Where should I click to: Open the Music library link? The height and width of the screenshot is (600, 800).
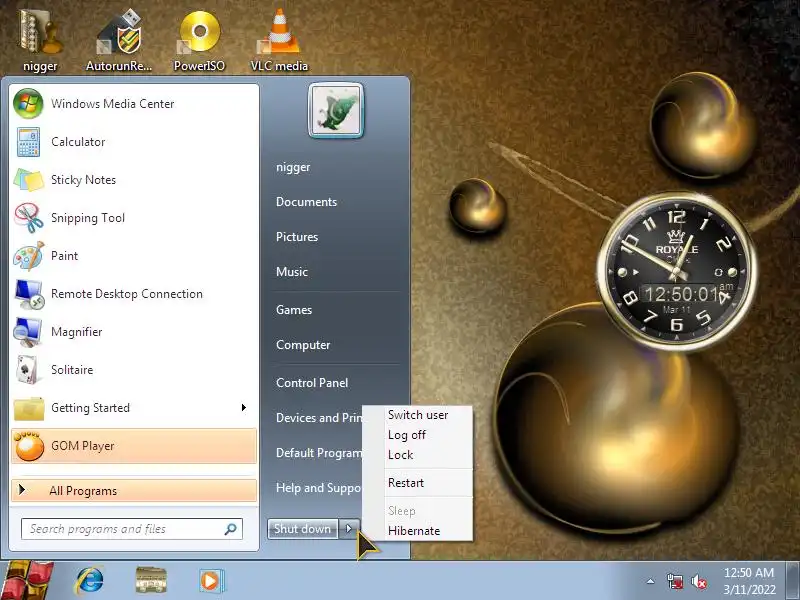tap(292, 272)
